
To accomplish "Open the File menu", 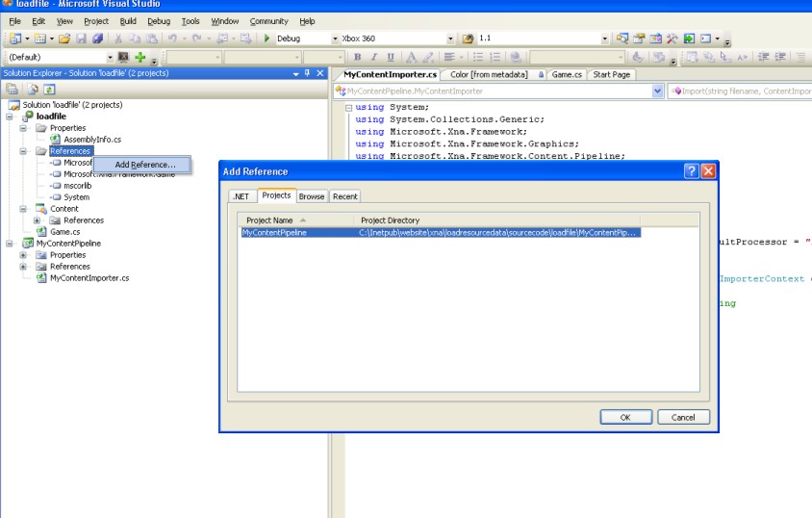I will tap(15, 21).
